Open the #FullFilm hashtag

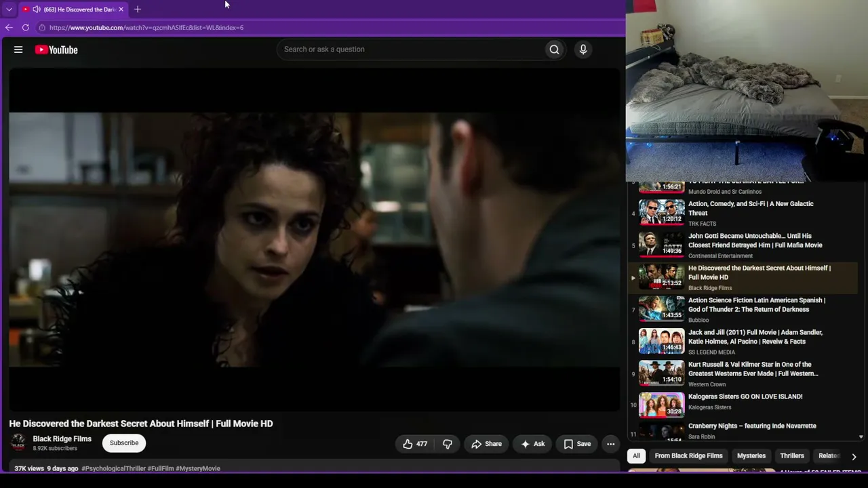point(161,468)
